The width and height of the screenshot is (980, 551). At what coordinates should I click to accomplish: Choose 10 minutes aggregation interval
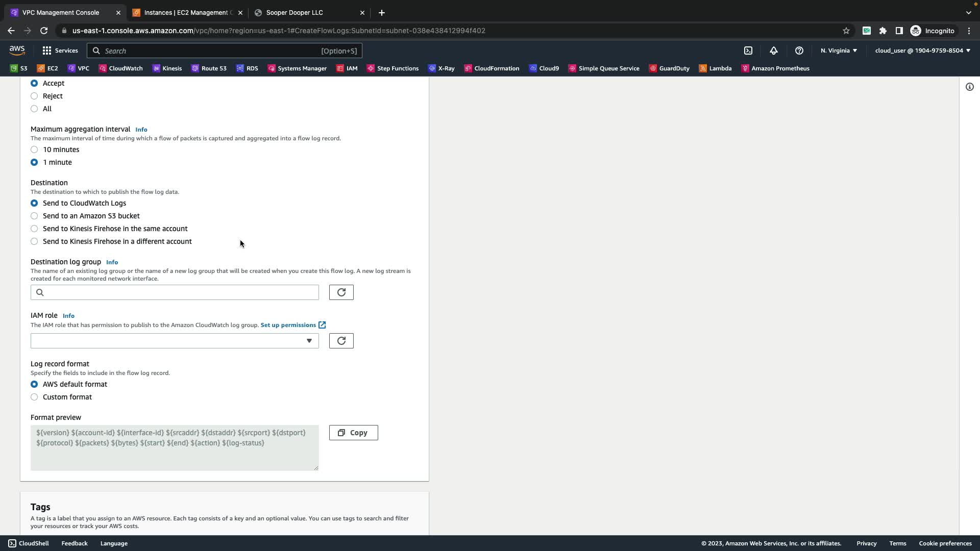click(x=34, y=149)
